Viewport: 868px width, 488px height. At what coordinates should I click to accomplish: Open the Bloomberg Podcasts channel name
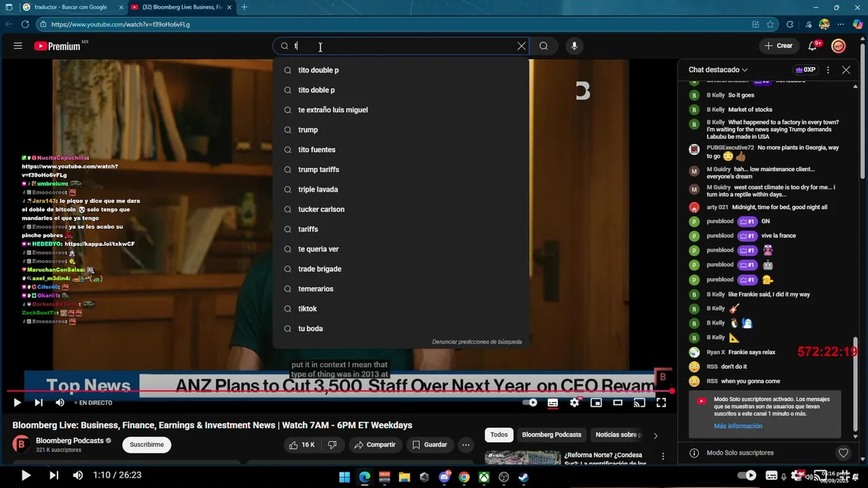coord(70,441)
